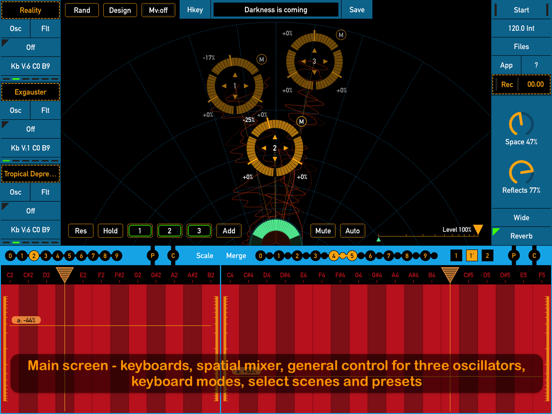The width and height of the screenshot is (552, 414).
Task: Click the down arrow inside oscillator 2 ring
Action: 275,159
